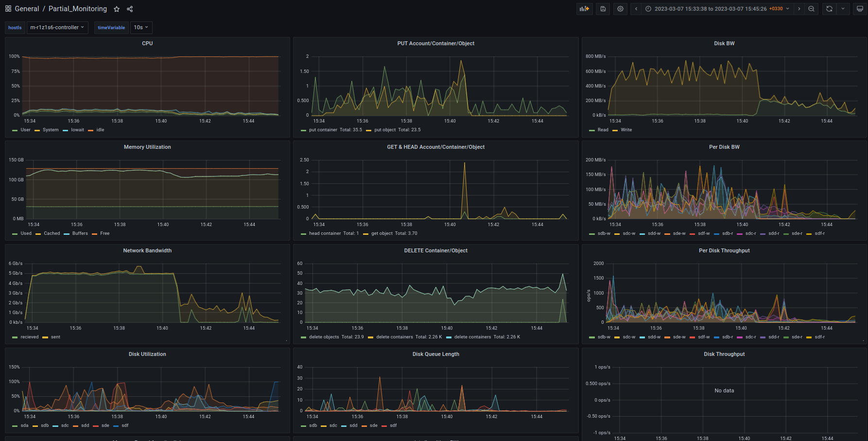Shift time range forward

point(799,9)
